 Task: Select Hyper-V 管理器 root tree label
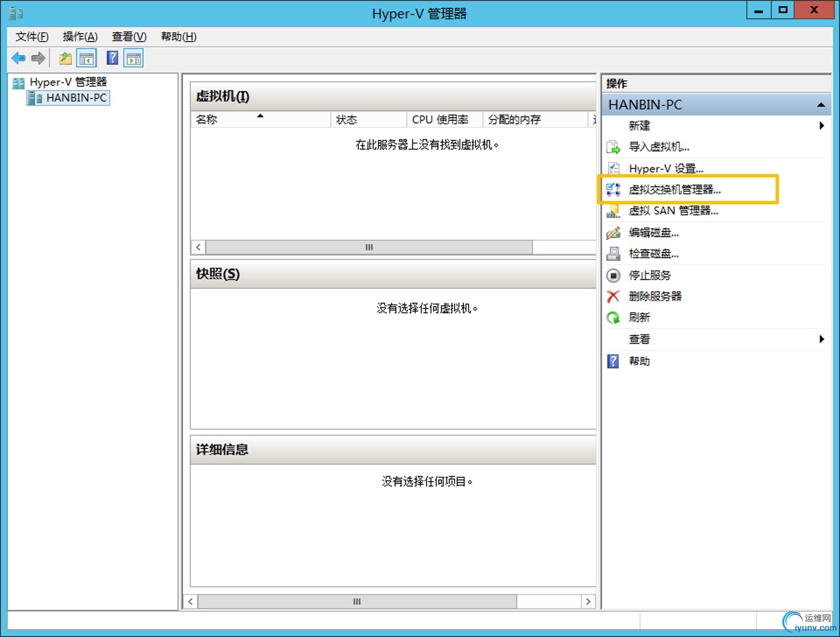[x=68, y=82]
